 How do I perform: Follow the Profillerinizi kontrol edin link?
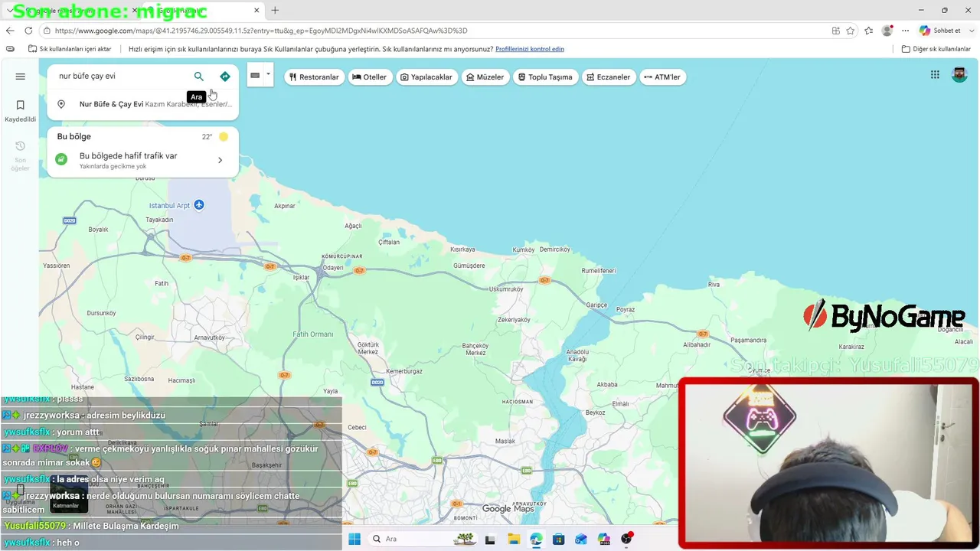point(530,49)
